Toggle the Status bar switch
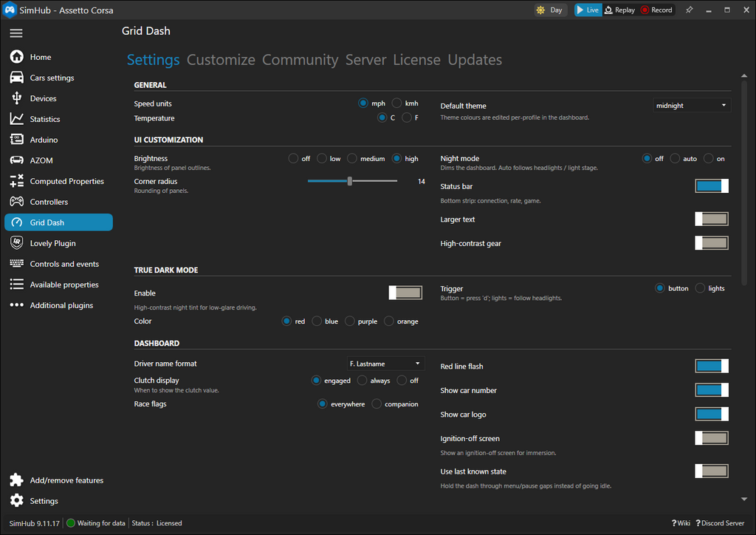The width and height of the screenshot is (756, 535). [711, 185]
